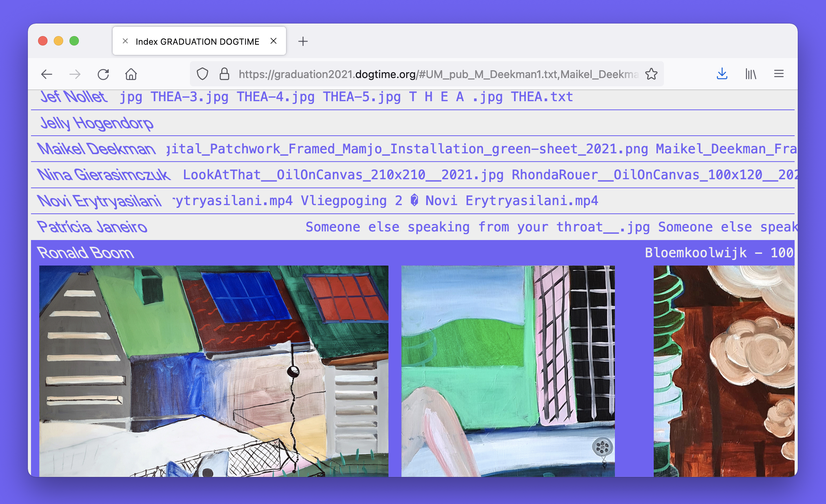Open a new tab with plus button
Viewport: 826px width, 504px height.
tap(303, 41)
